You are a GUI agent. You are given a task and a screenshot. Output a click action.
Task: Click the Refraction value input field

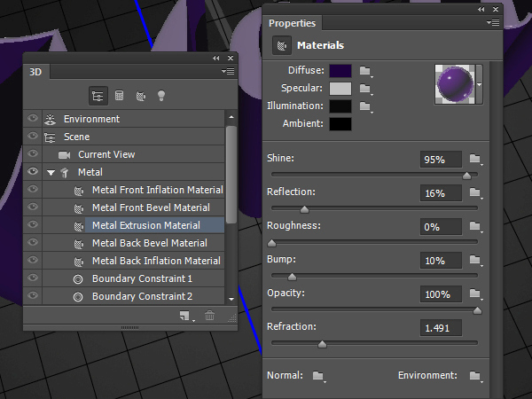coord(442,328)
